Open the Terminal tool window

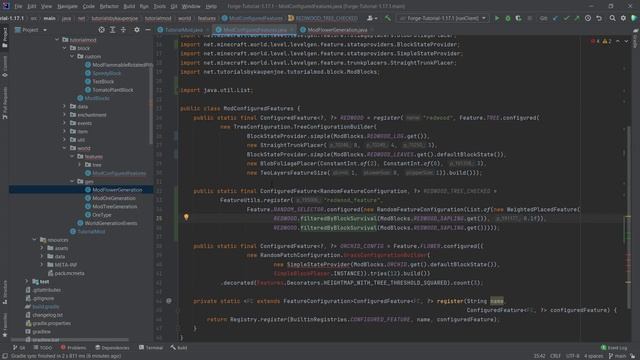151,348
